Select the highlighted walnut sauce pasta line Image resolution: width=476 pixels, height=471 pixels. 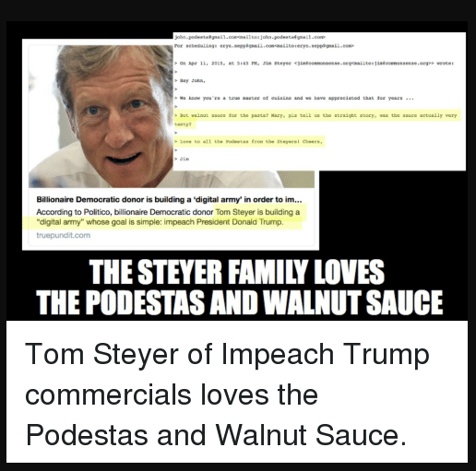click(x=316, y=120)
